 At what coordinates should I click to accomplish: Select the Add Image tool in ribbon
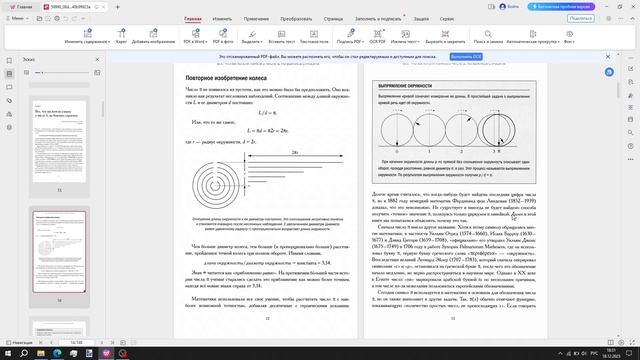[x=153, y=36]
